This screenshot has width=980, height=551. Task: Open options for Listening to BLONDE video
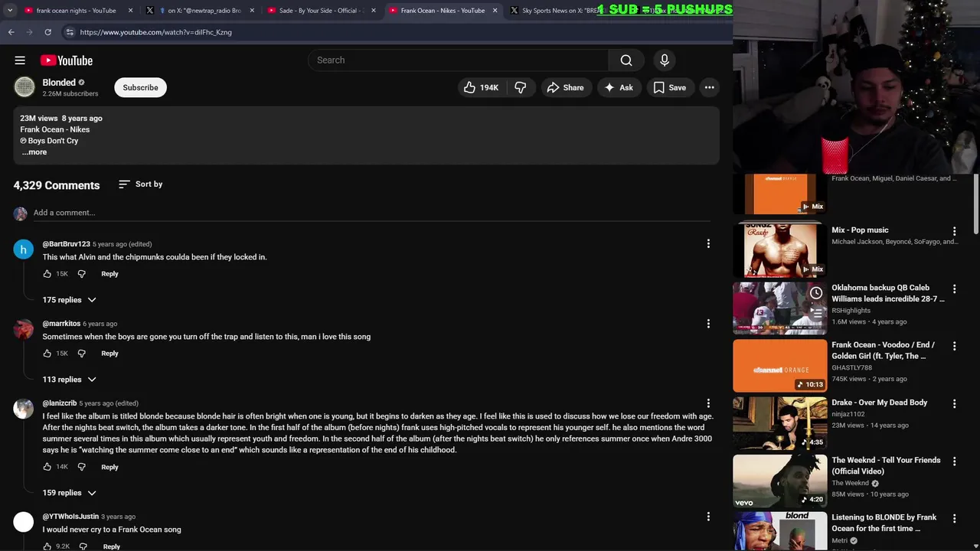(954, 519)
